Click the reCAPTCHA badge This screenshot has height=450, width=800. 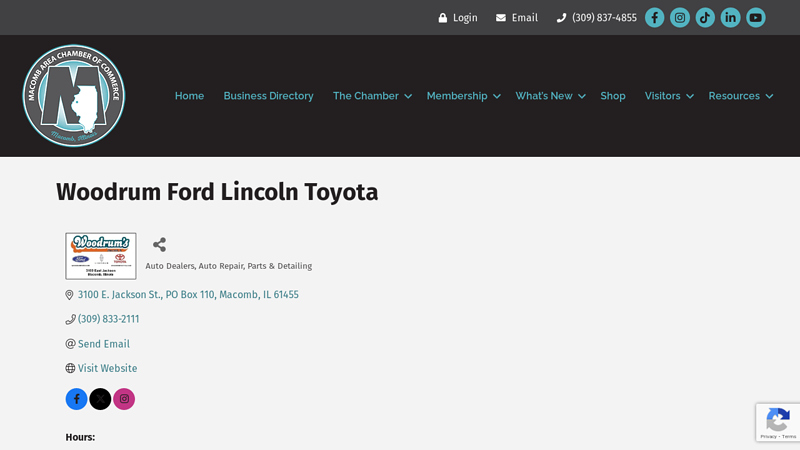[778, 422]
